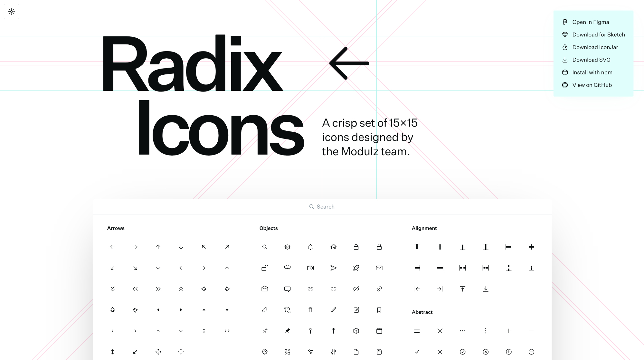
Task: Click the checkmark icon in Abstract
Action: [417, 352]
